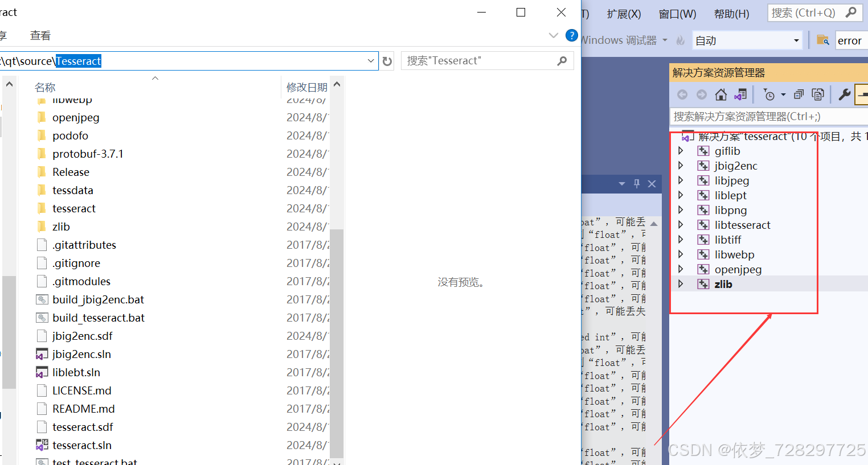This screenshot has height=465, width=868.
Task: Open Properties wrench icon in Solution Explorer
Action: [845, 94]
